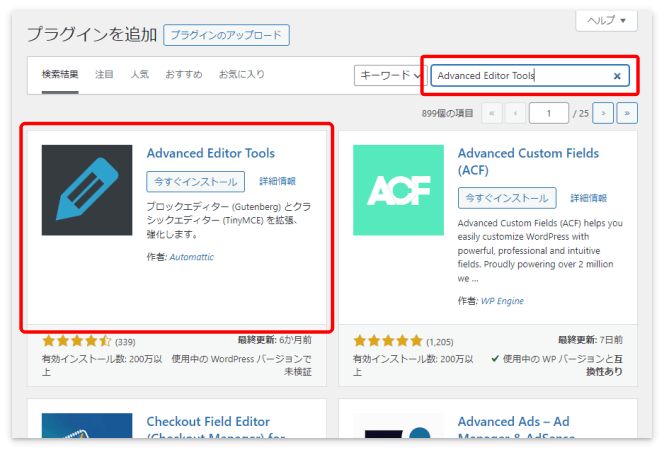Select the 検索結果 tab

[x=60, y=75]
